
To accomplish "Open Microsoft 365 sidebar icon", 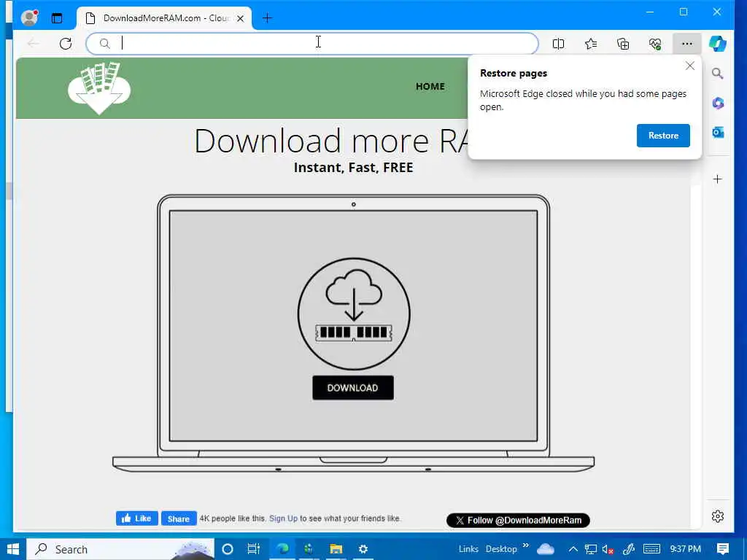I will point(718,103).
